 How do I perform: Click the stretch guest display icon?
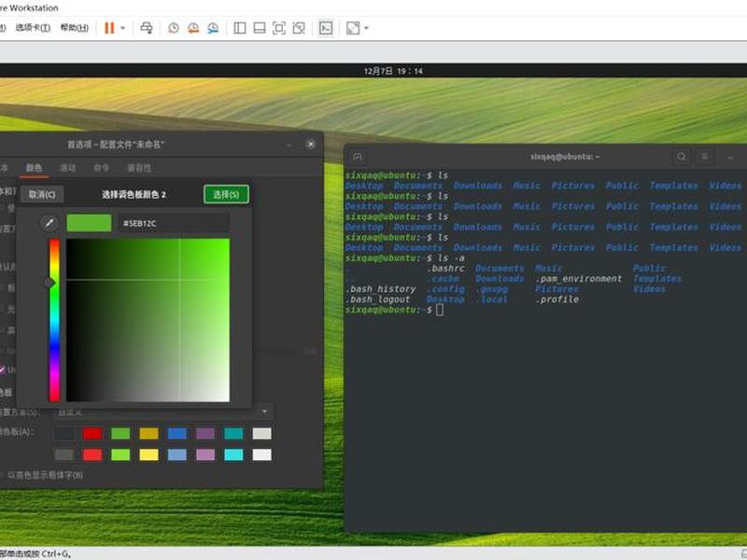coord(353,28)
